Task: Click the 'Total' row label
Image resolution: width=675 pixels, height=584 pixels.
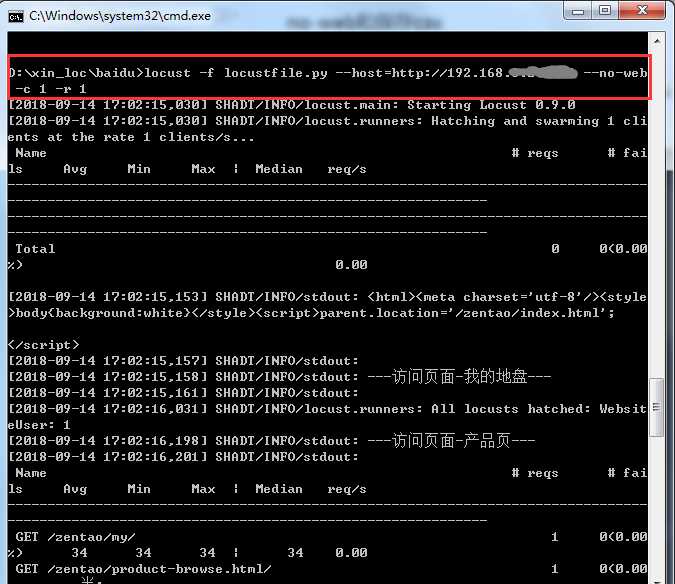Action: [x=35, y=249]
